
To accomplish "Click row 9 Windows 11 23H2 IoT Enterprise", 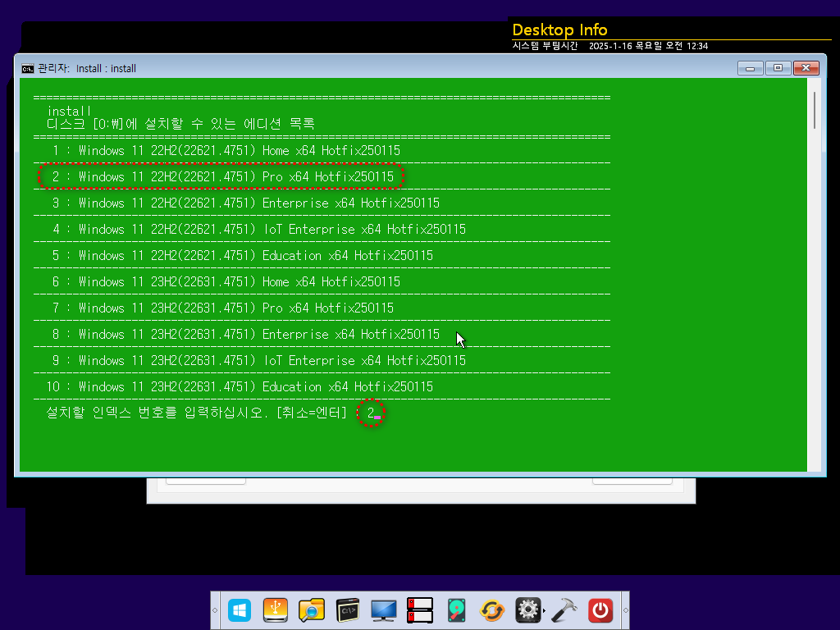I will click(258, 361).
